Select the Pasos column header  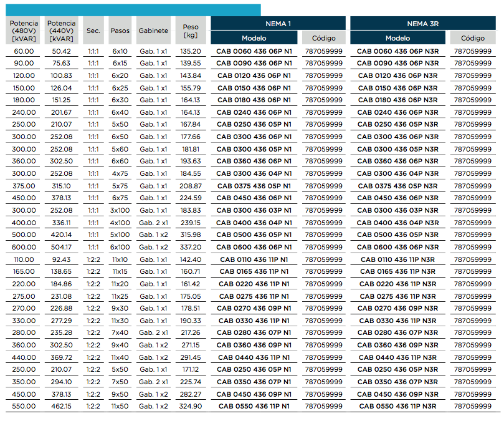[x=120, y=31]
